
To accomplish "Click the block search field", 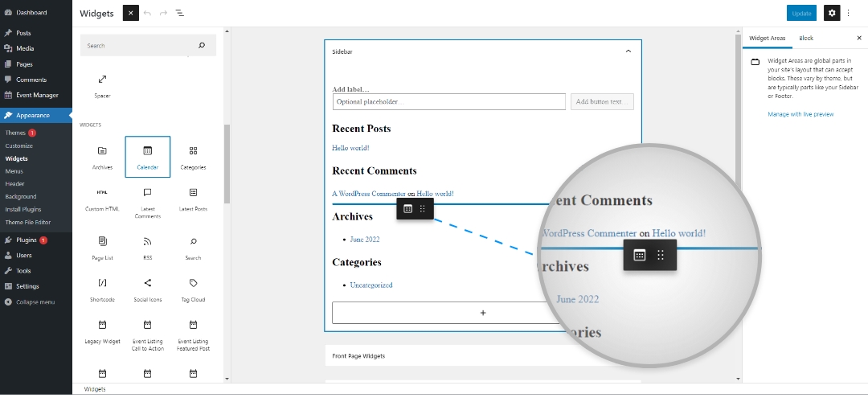I will click(141, 46).
